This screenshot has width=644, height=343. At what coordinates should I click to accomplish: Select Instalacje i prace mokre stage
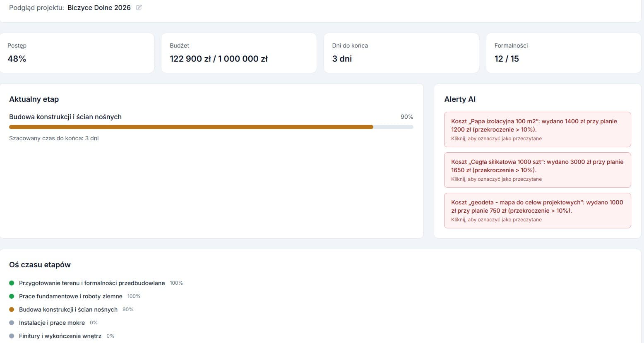click(x=52, y=323)
